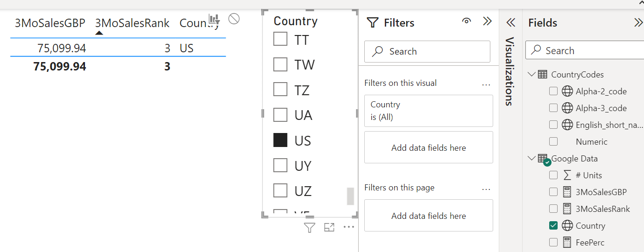644x252 pixels.
Task: Click the Country table column header
Action: (199, 23)
